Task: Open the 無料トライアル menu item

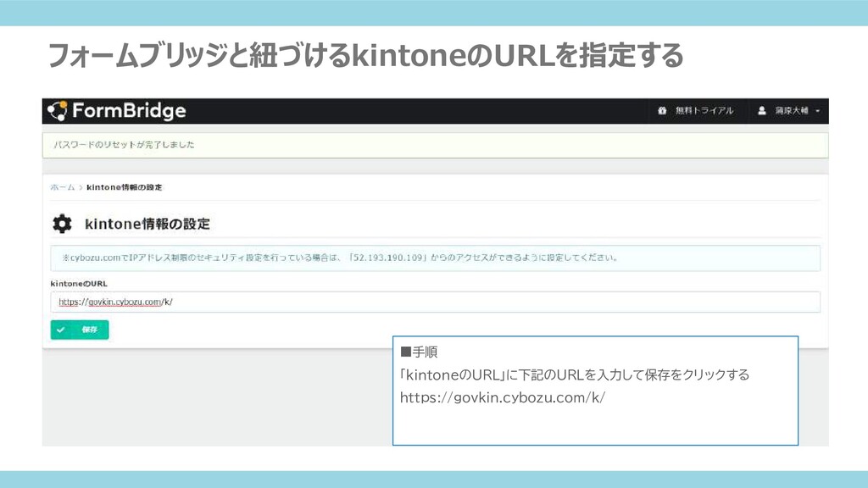Action: point(704,111)
